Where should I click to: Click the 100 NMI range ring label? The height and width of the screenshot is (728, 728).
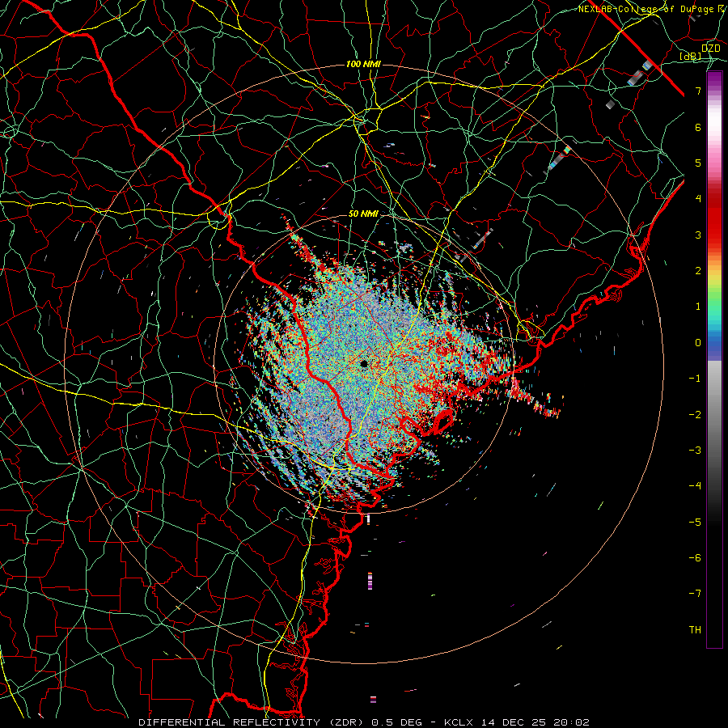point(363,64)
